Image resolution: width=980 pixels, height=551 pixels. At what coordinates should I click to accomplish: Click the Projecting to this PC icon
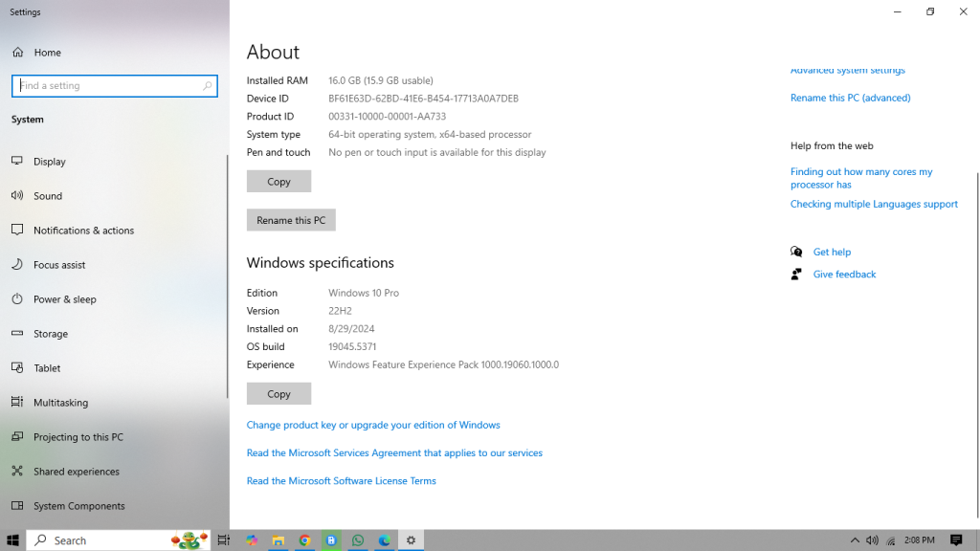click(17, 436)
